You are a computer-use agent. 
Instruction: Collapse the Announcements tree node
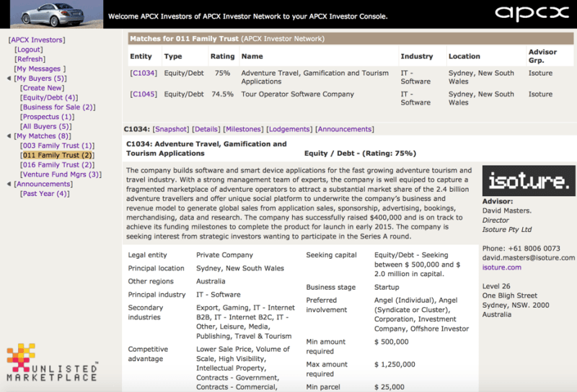coord(9,184)
